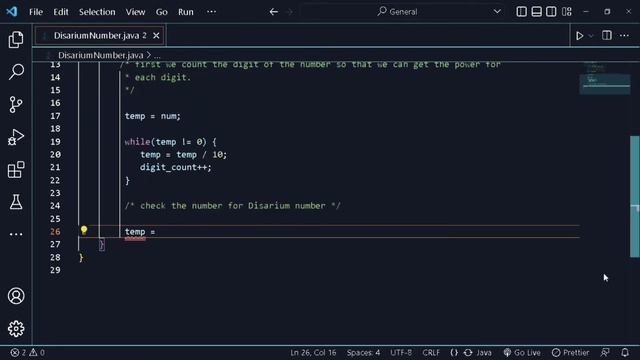Click line number 19
Screen dimensions: 640x360
(x=55, y=142)
